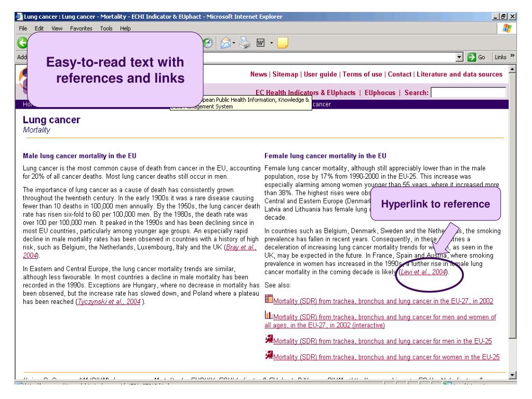Screen dimensions: 532x399
Task: Click the Windows flag logo in the menu bar
Action: click(x=507, y=28)
